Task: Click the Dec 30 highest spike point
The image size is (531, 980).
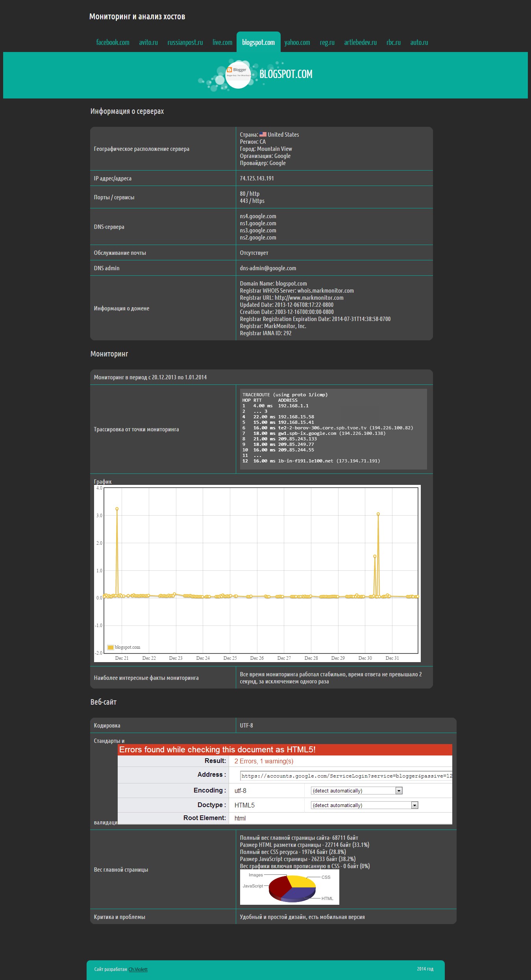Action: click(x=378, y=514)
